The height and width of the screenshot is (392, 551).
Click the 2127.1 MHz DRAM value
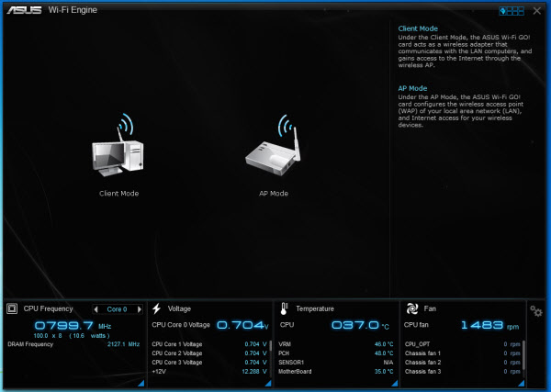(x=123, y=344)
